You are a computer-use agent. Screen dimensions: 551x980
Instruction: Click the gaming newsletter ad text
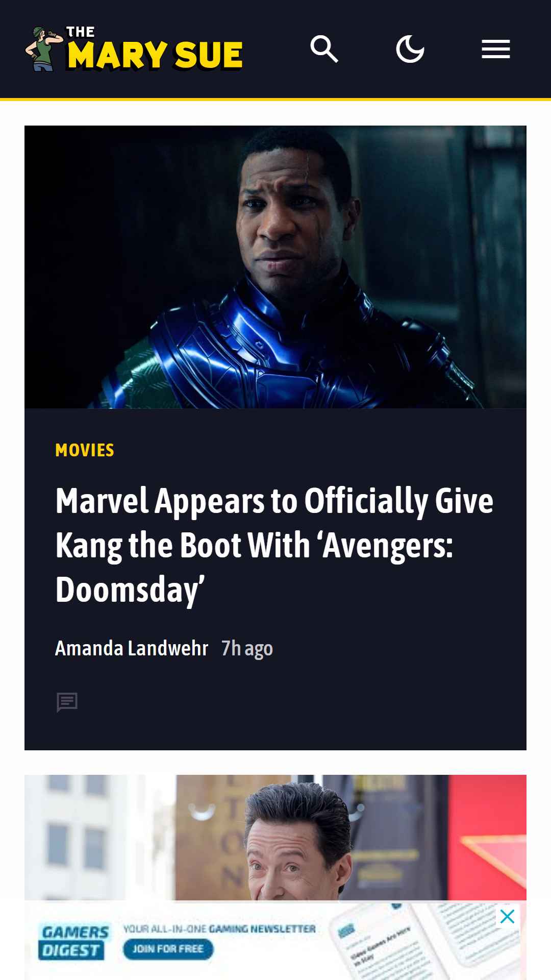point(219,928)
